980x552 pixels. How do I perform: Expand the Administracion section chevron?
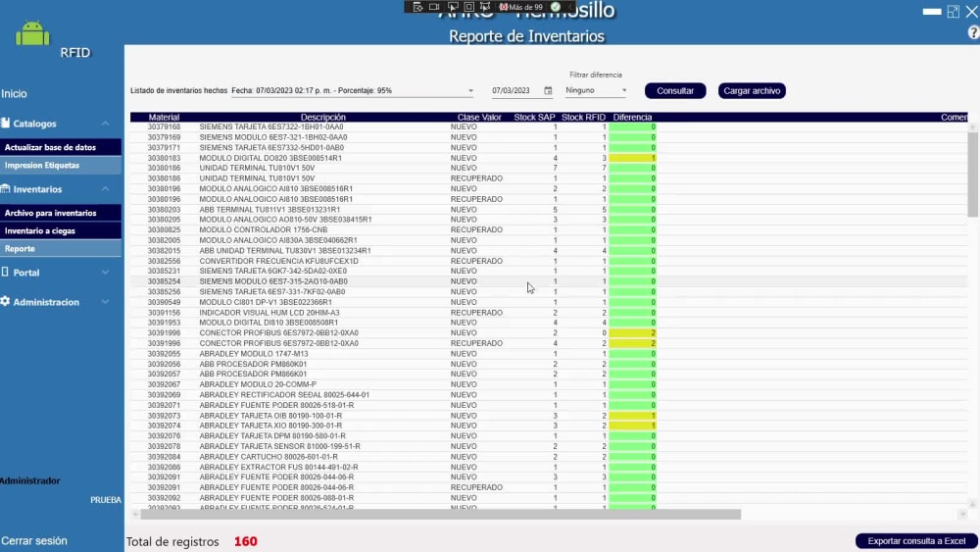click(x=105, y=301)
